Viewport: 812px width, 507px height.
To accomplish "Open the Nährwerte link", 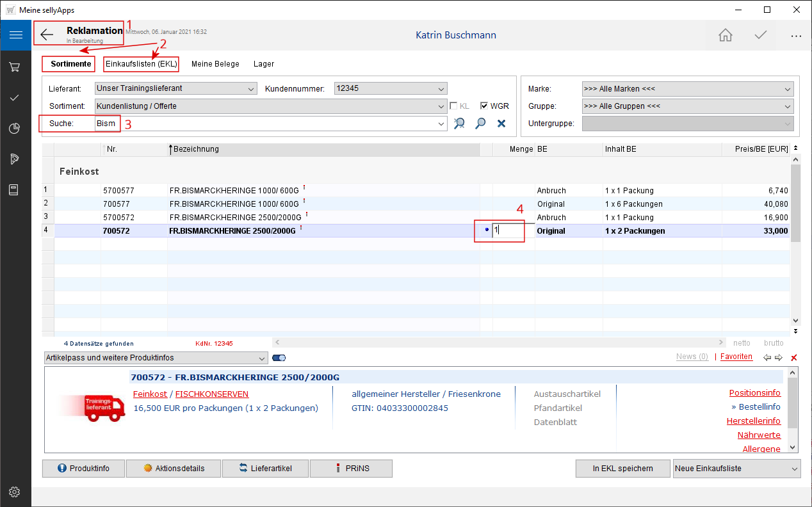I will click(759, 435).
